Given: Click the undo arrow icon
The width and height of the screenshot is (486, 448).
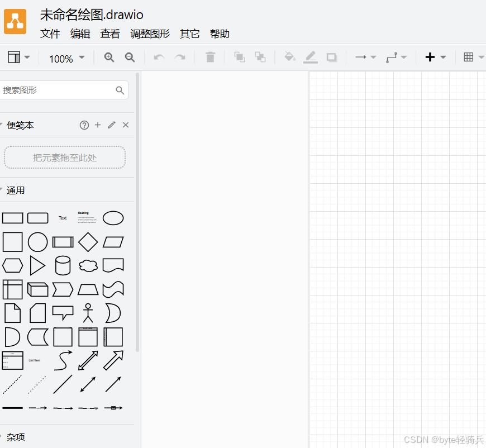Looking at the screenshot, I should [159, 57].
